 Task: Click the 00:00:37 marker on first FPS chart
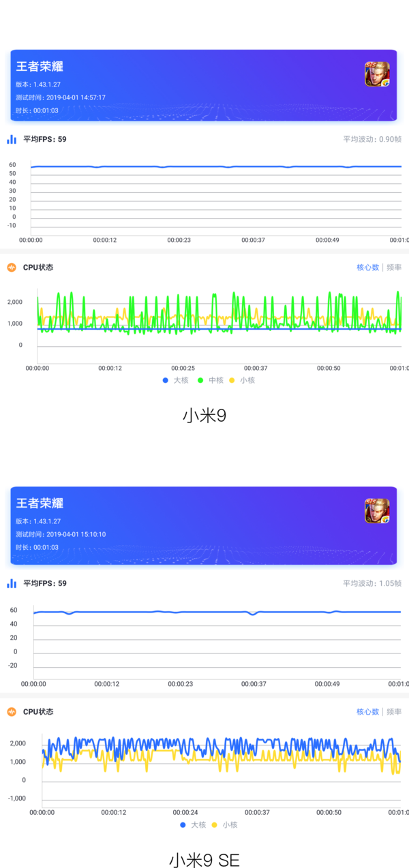pyautogui.click(x=253, y=240)
